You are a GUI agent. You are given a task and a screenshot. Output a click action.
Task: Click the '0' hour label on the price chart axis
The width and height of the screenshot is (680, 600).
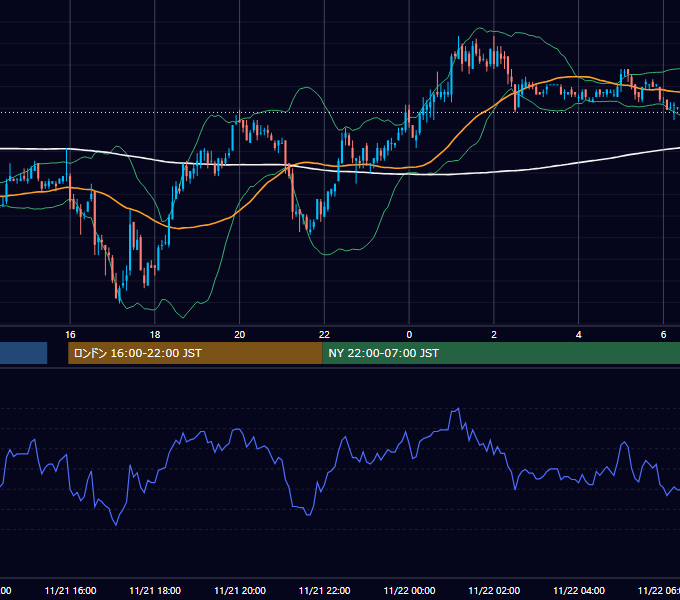coord(409,335)
